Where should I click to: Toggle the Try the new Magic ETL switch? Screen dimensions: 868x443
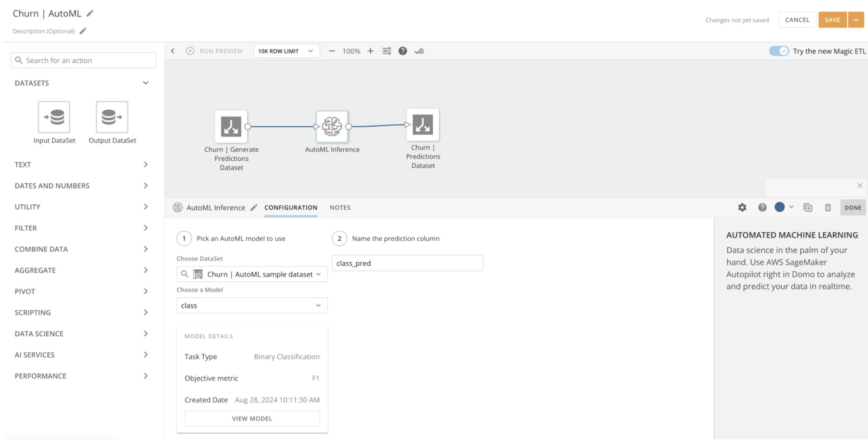779,51
